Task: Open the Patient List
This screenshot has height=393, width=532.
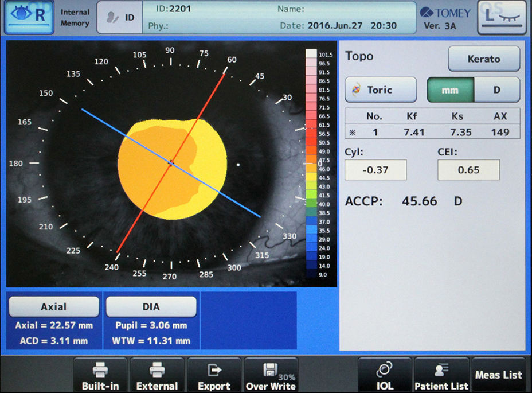Action: tap(441, 376)
